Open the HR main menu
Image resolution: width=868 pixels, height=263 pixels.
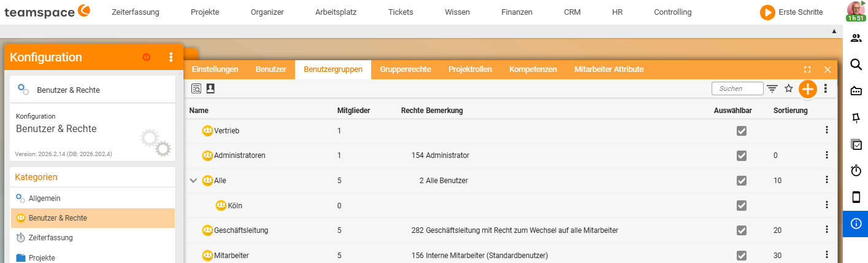click(x=617, y=12)
